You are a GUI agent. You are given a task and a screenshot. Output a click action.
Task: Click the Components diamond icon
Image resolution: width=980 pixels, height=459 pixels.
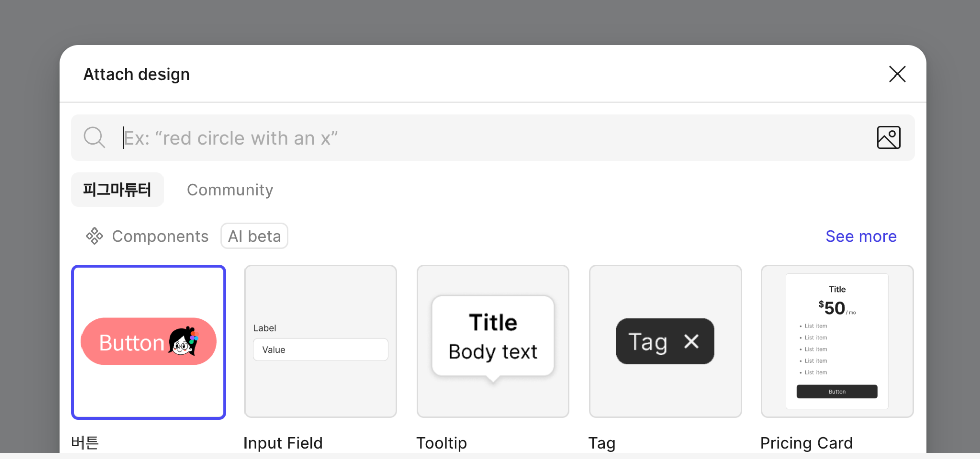pyautogui.click(x=94, y=236)
